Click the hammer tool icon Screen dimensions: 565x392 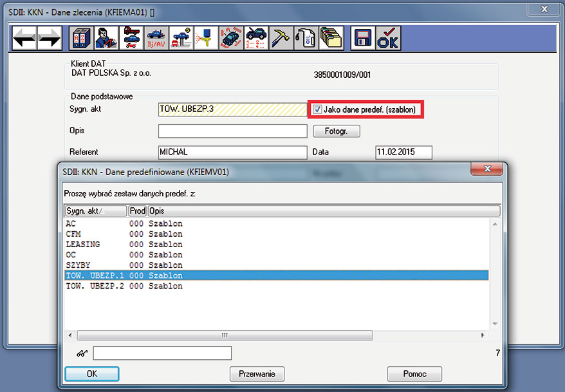[x=281, y=38]
